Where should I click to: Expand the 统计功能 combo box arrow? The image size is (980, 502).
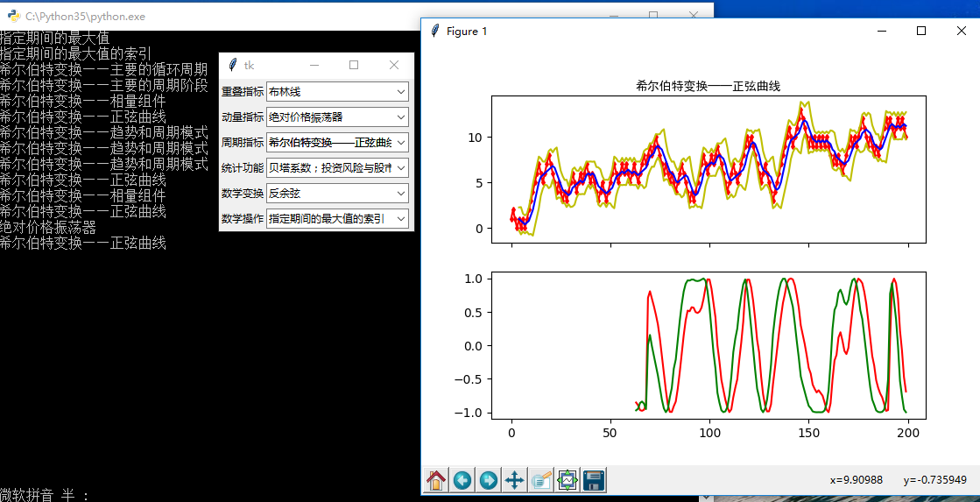point(400,167)
